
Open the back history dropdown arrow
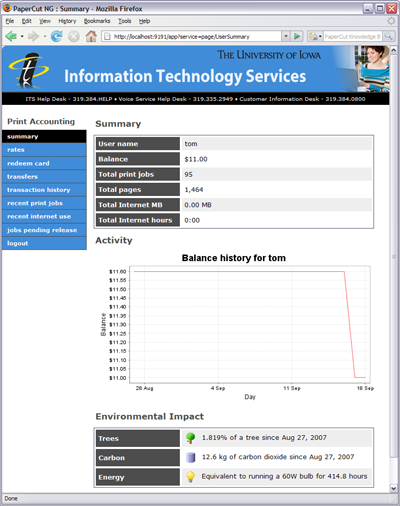(22, 36)
